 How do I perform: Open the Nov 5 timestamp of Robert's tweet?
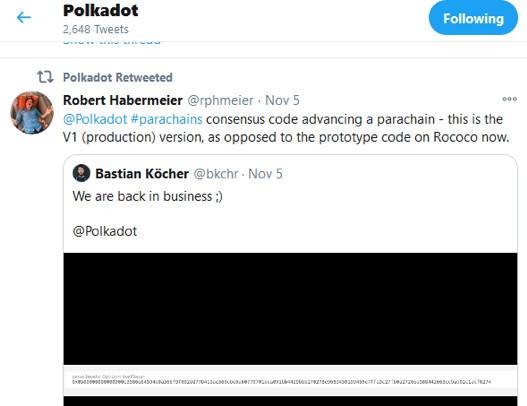[282, 100]
